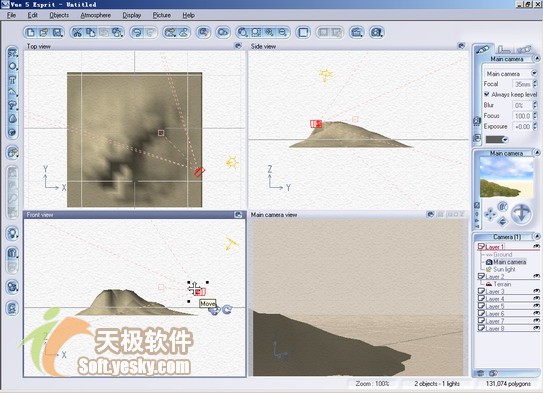Open the Atmosphere menu
The height and width of the screenshot is (393, 543).
[96, 15]
